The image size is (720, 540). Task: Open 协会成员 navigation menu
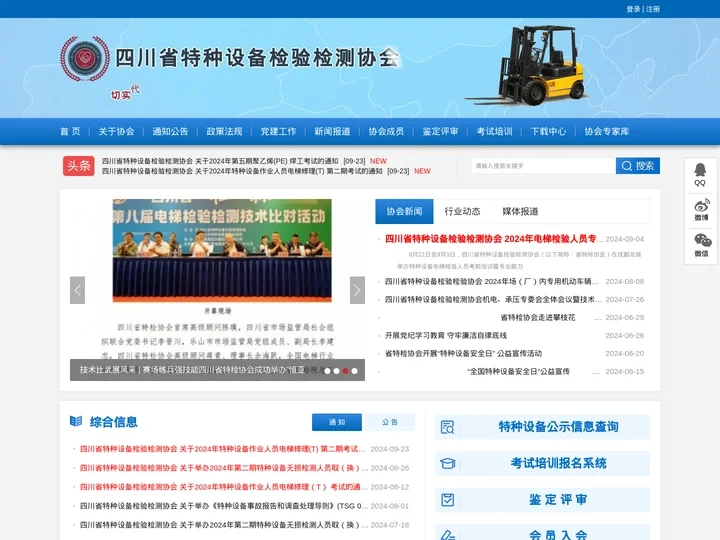click(387, 131)
